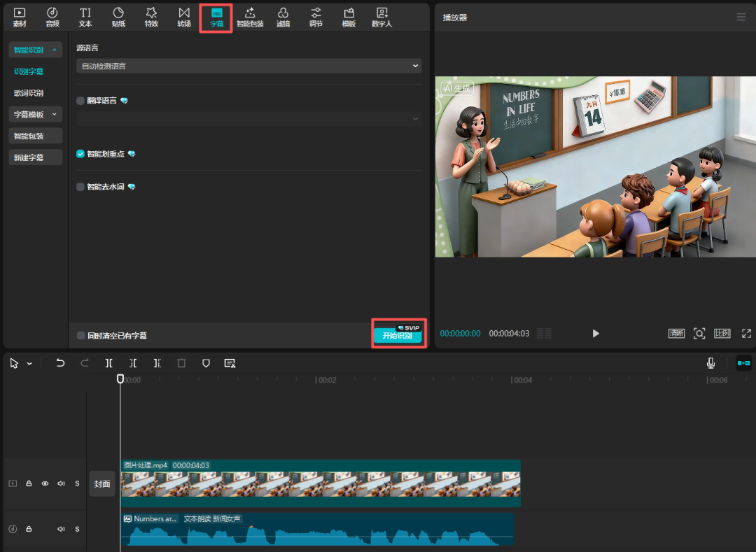
Task: Expand the 字幕模板 sidebar section
Action: (x=36, y=114)
